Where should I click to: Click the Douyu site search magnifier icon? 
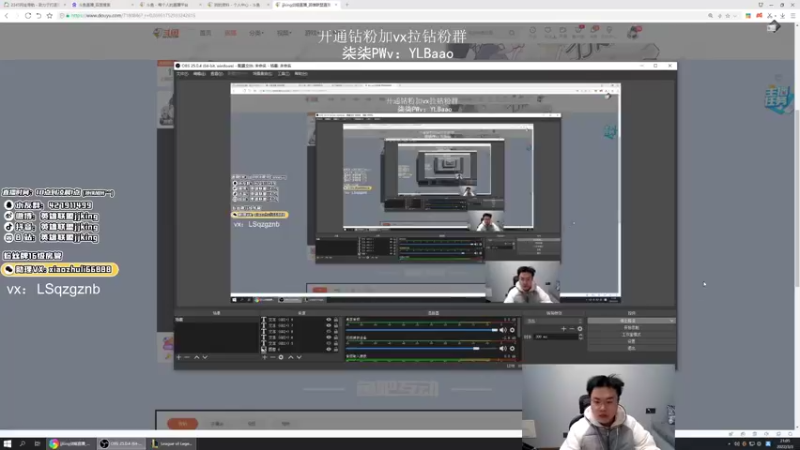[511, 33]
